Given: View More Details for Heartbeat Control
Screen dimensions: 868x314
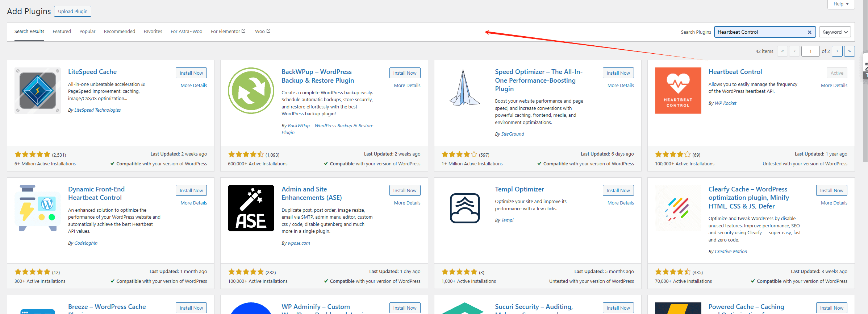Looking at the screenshot, I should [834, 86].
